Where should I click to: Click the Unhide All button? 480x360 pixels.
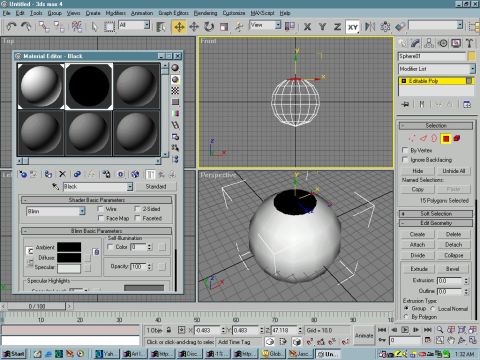coord(453,171)
